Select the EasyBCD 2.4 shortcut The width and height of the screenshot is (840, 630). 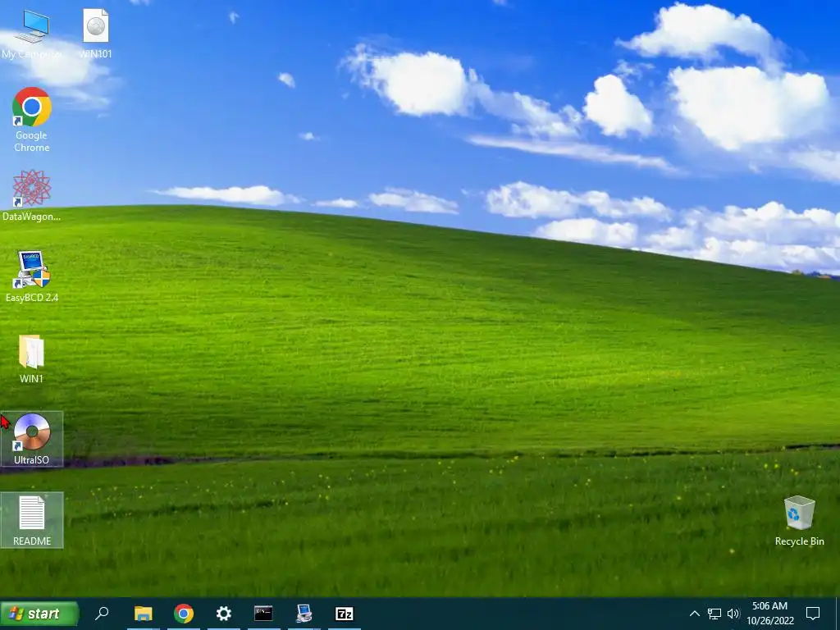(x=32, y=276)
